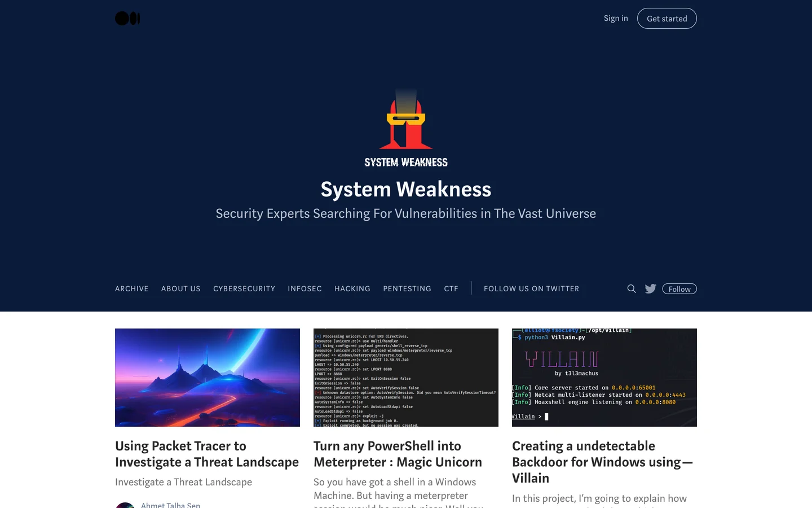Click the Sign in link

pyautogui.click(x=615, y=18)
